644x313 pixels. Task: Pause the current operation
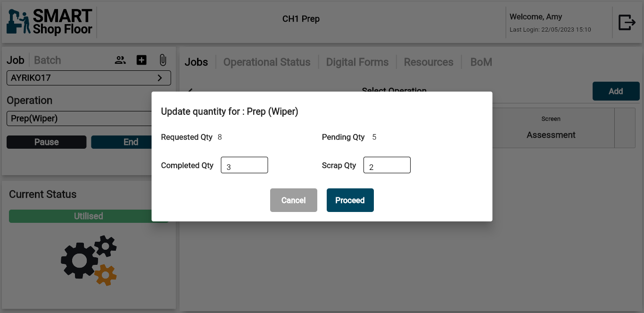click(47, 142)
